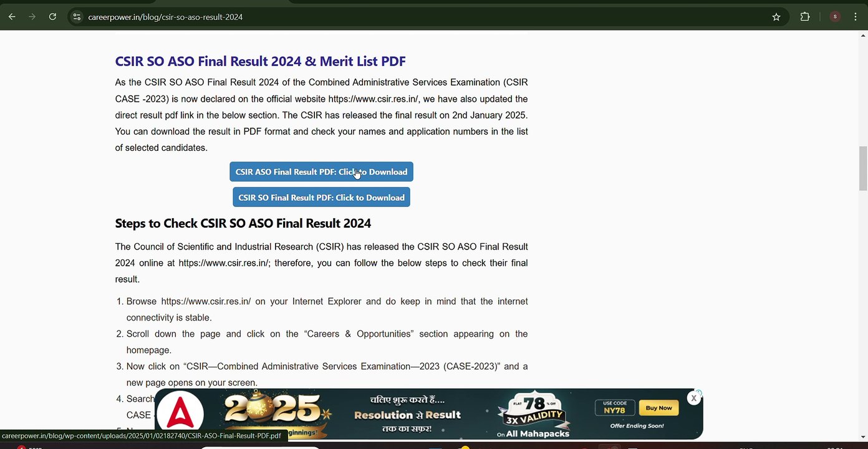Image resolution: width=868 pixels, height=449 pixels.
Task: Click the scrollbar down arrow
Action: click(863, 437)
